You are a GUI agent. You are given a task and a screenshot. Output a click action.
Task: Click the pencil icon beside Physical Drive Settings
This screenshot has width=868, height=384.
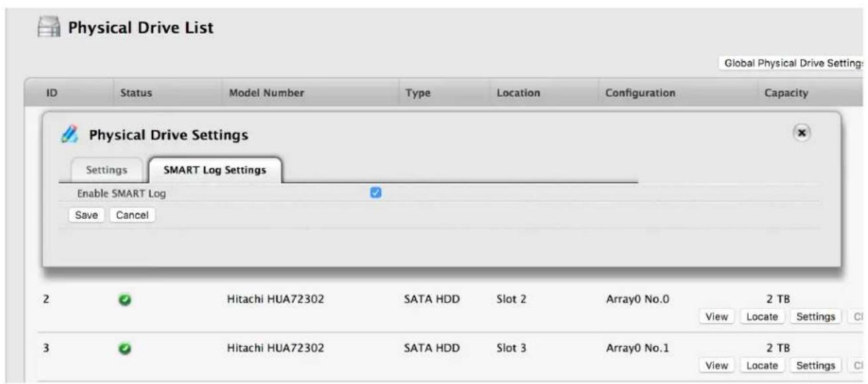pyautogui.click(x=69, y=135)
